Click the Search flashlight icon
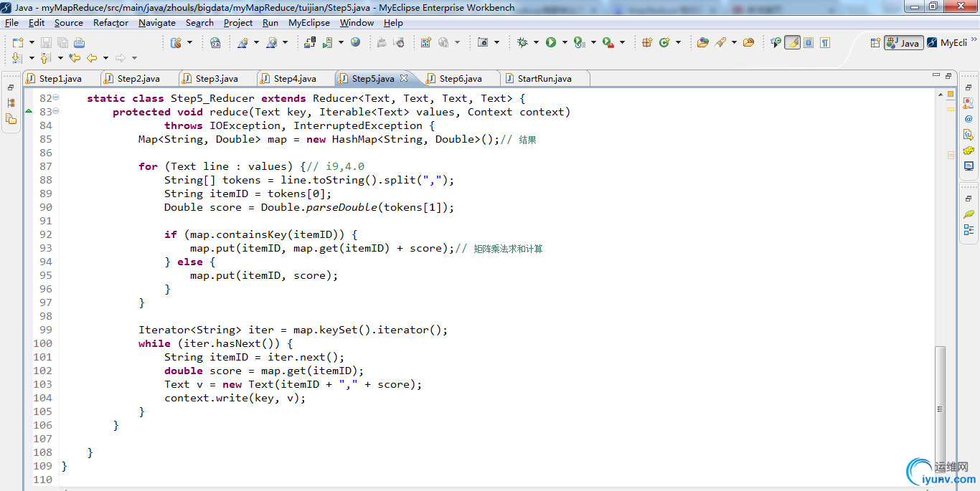The width and height of the screenshot is (980, 491). [720, 42]
